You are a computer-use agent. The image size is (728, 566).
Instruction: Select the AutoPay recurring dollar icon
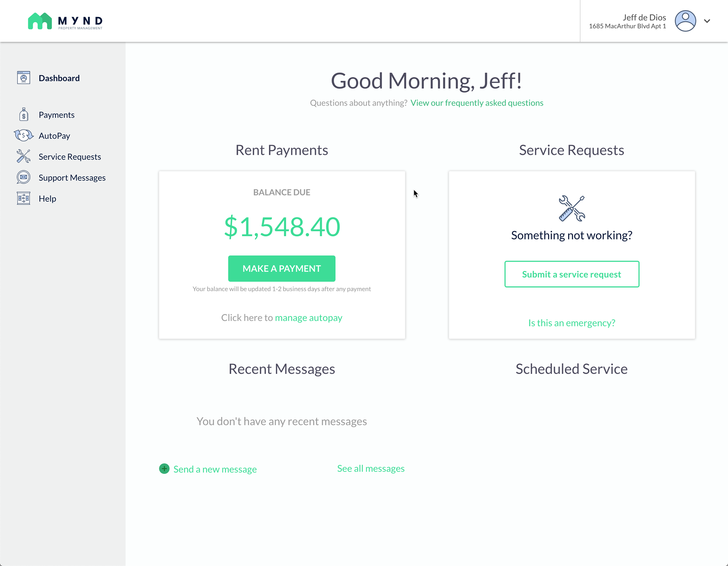click(23, 136)
